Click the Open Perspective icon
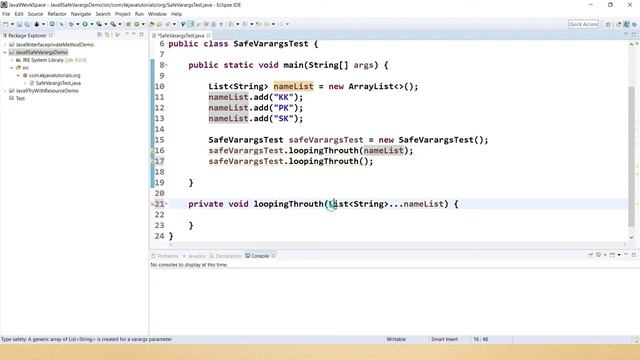The height and width of the screenshot is (360, 640). [608, 24]
